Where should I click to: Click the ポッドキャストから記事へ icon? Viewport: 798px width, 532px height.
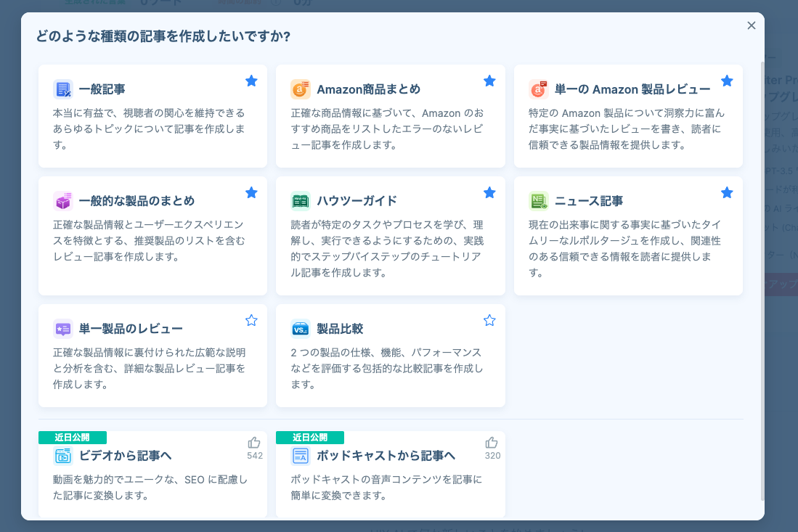click(301, 456)
